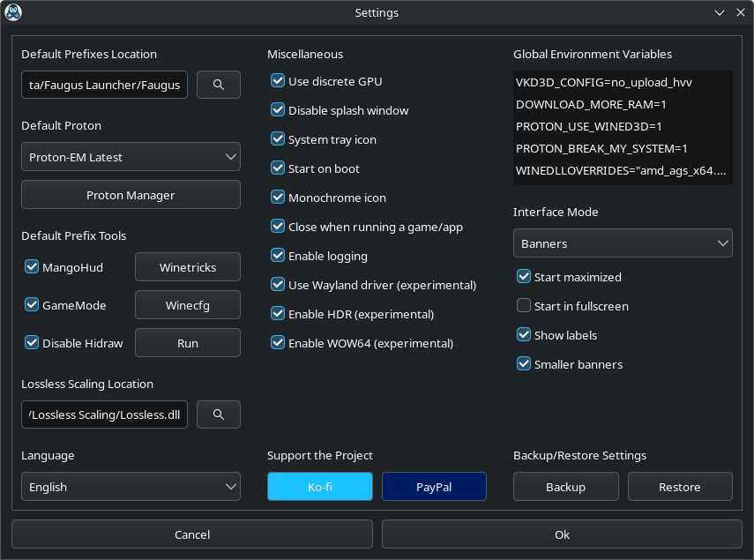754x560 pixels.
Task: Open the Default Proton dropdown
Action: (131, 157)
